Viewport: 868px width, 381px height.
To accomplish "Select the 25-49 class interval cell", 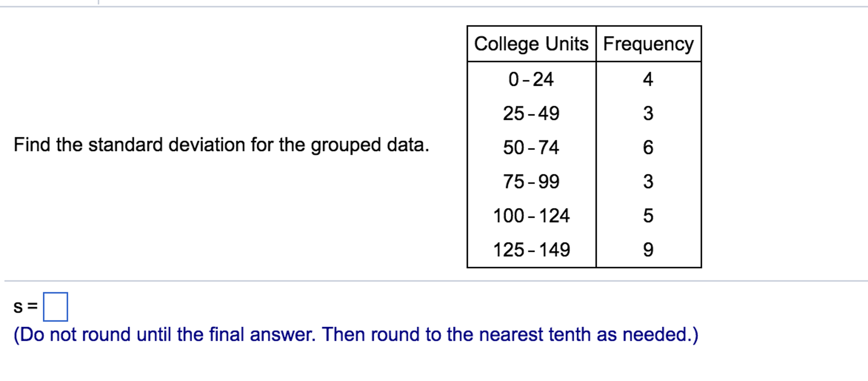I will pyautogui.click(x=531, y=113).
